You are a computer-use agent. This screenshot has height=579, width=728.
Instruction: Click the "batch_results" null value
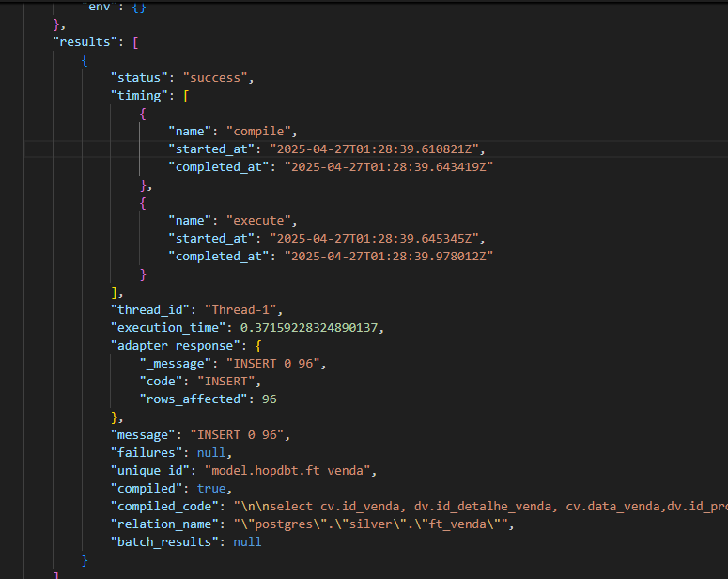coord(247,542)
